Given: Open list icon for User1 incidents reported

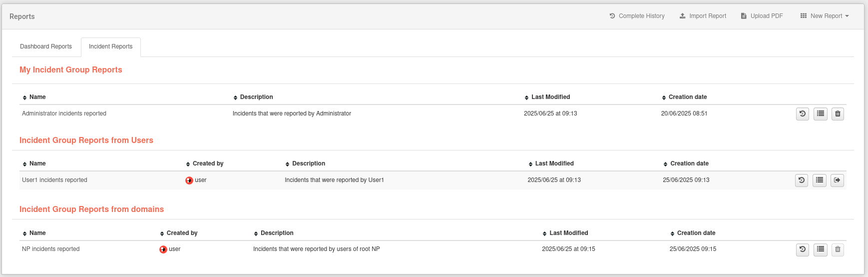Looking at the screenshot, I should (x=820, y=180).
